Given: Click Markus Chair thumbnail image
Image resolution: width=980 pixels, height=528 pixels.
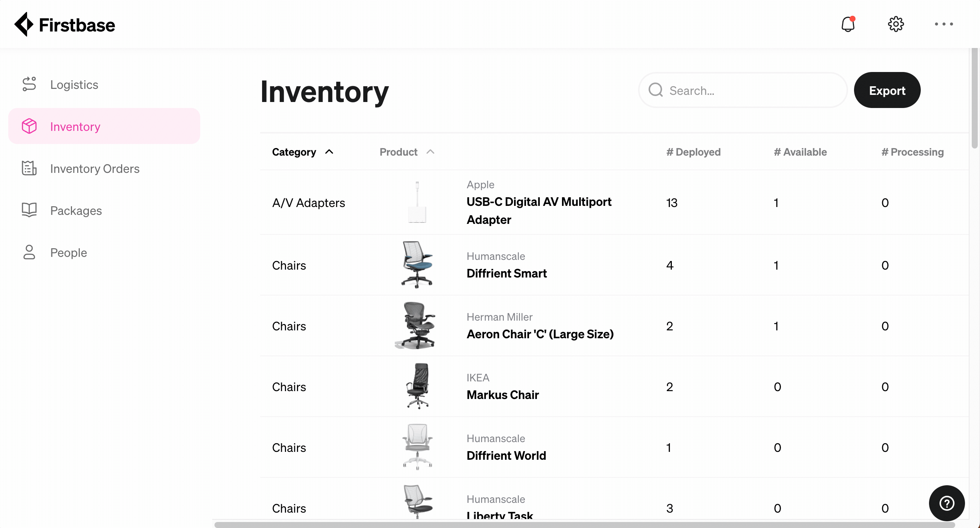Looking at the screenshot, I should pos(418,386).
